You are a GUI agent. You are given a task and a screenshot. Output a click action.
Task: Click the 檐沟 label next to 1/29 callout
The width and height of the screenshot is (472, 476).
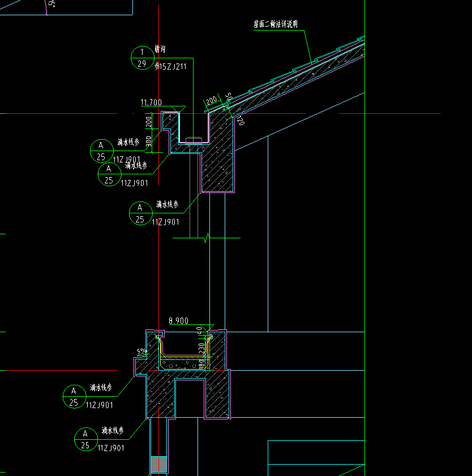click(x=160, y=49)
